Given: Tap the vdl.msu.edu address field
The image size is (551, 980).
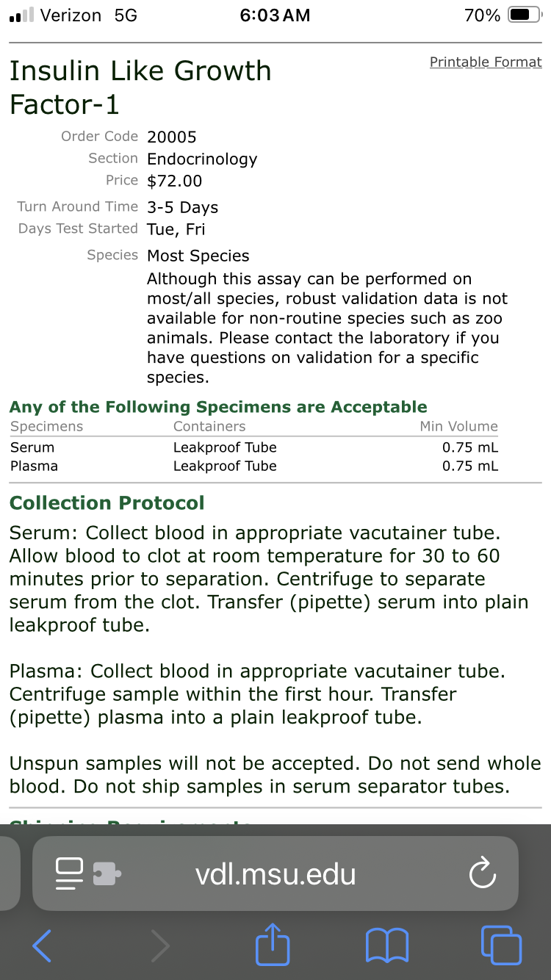Looking at the screenshot, I should pos(275,874).
